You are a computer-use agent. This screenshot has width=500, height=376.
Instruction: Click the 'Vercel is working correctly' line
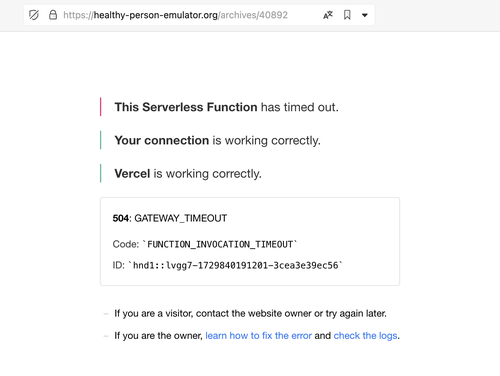[188, 174]
